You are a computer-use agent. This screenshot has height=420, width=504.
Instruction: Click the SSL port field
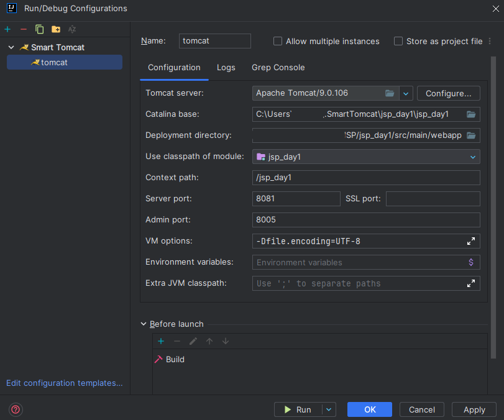[x=433, y=199]
